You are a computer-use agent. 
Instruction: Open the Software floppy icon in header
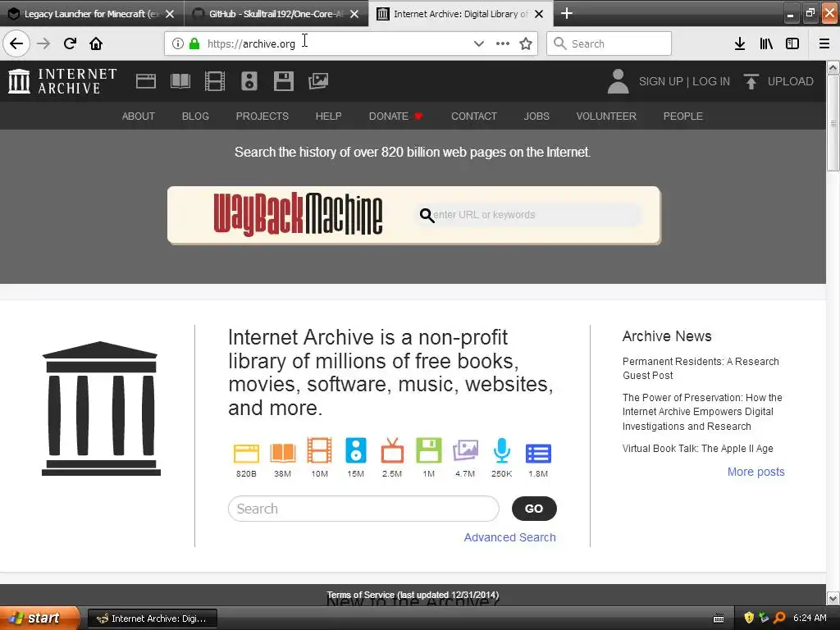click(283, 81)
